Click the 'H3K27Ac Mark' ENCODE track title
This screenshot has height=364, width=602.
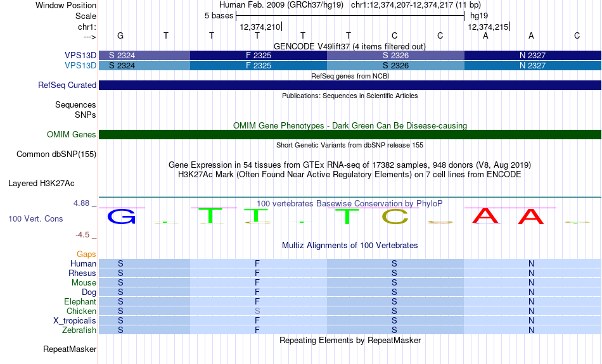click(350, 175)
